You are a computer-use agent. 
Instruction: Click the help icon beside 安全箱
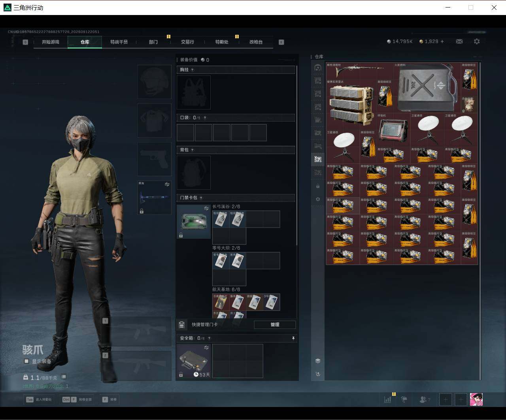click(x=209, y=338)
